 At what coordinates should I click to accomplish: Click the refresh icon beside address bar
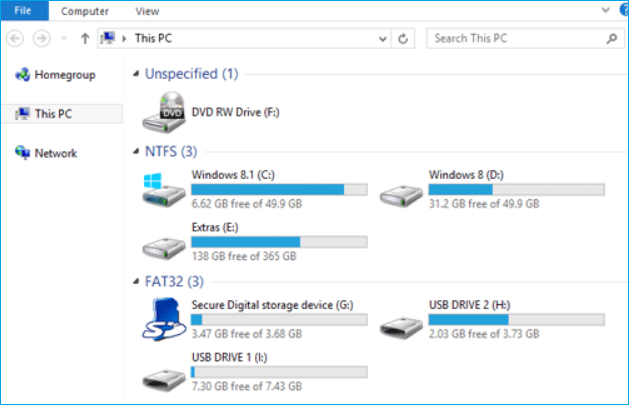pos(402,39)
